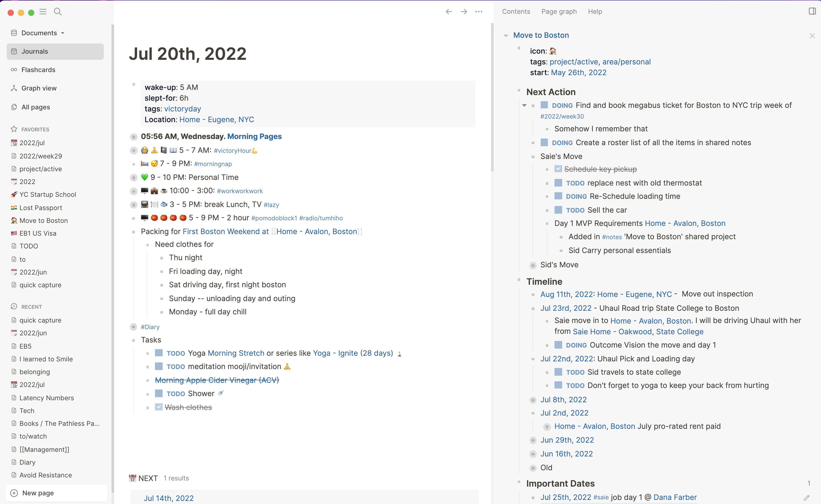Toggle left sidebar via hamburger icon

click(x=43, y=12)
